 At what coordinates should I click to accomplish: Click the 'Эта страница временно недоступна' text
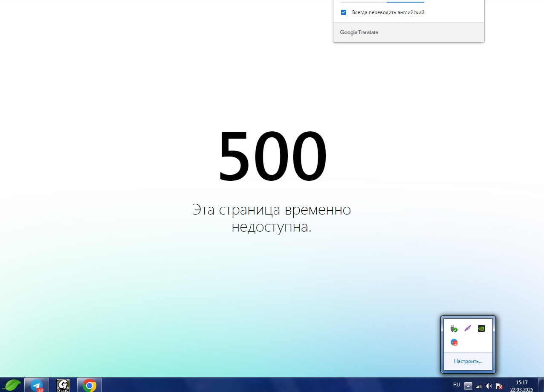[x=272, y=218]
